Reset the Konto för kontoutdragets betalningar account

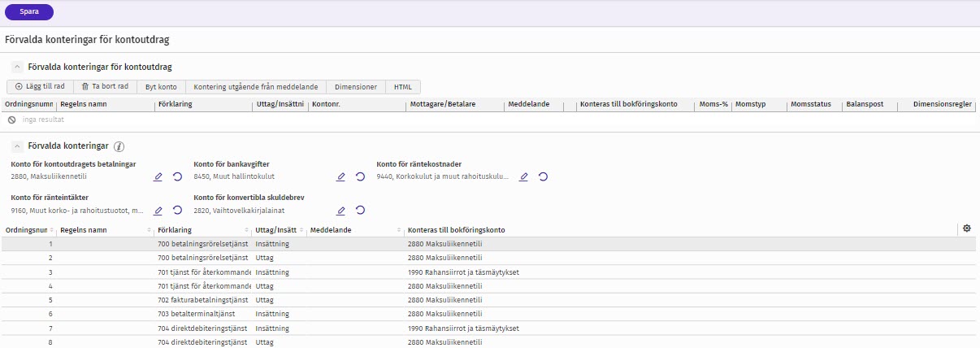point(177,176)
